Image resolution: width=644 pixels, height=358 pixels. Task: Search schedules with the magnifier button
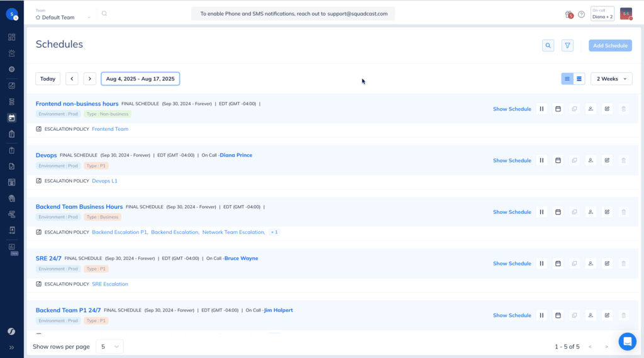548,46
